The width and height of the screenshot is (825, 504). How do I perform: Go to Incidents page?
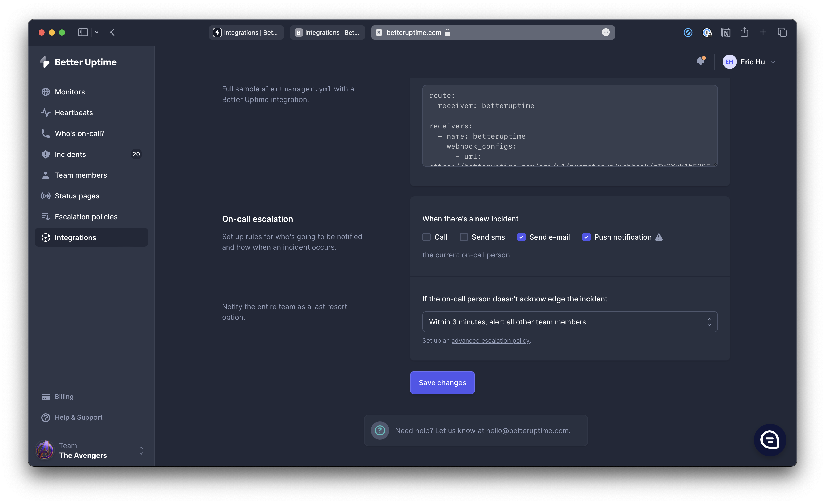tap(91, 154)
